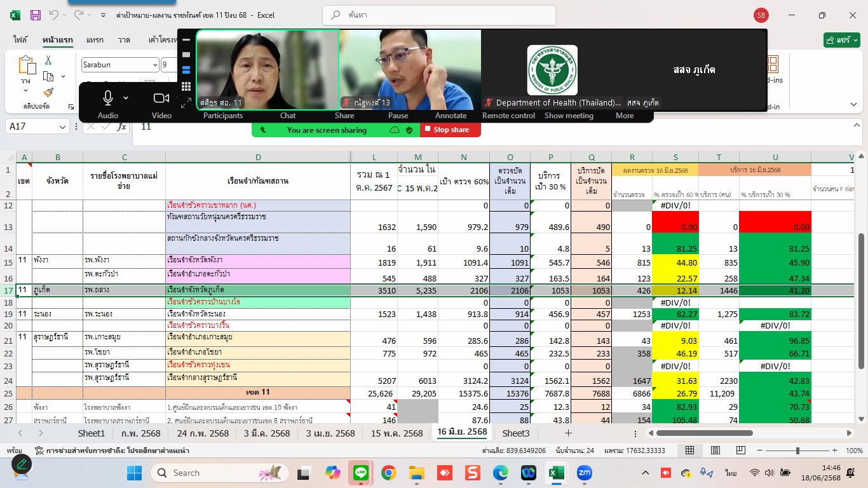Minimize the Zoom video panel with the dash icon
The height and width of the screenshot is (488, 868).
coord(186,39)
